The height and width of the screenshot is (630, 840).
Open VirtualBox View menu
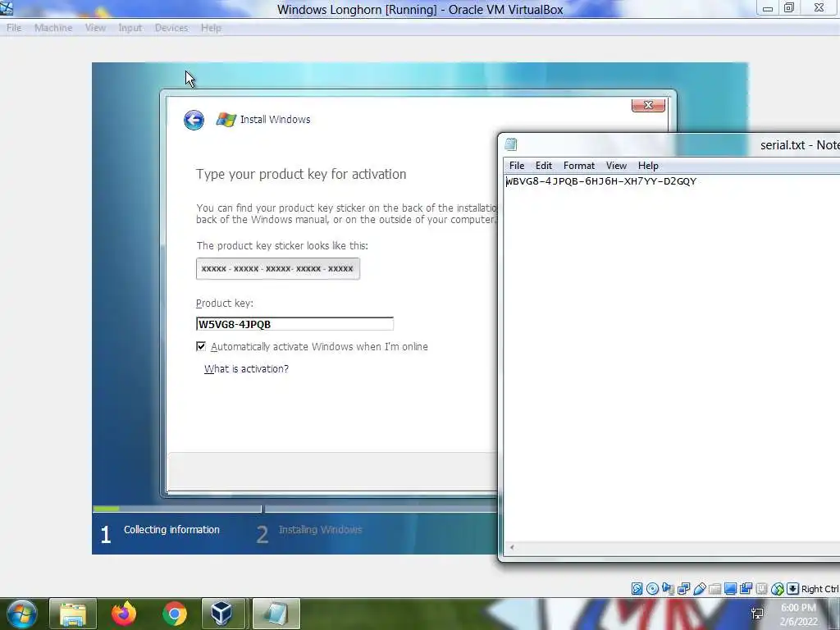tap(95, 28)
